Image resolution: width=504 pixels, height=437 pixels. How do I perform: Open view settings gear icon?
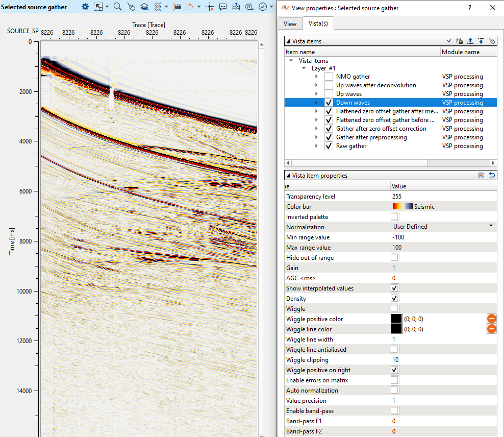coord(85,7)
